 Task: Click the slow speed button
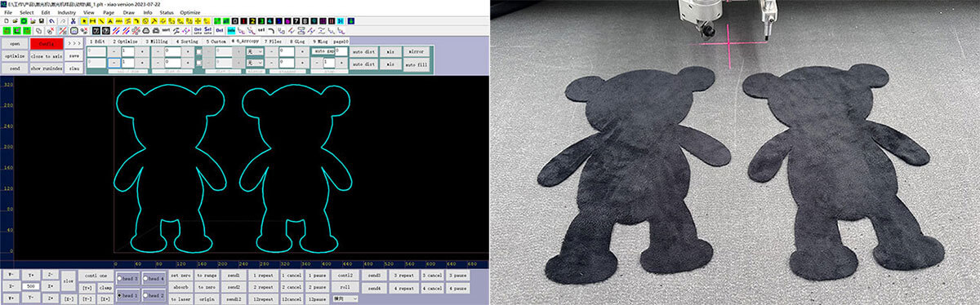coord(69,281)
